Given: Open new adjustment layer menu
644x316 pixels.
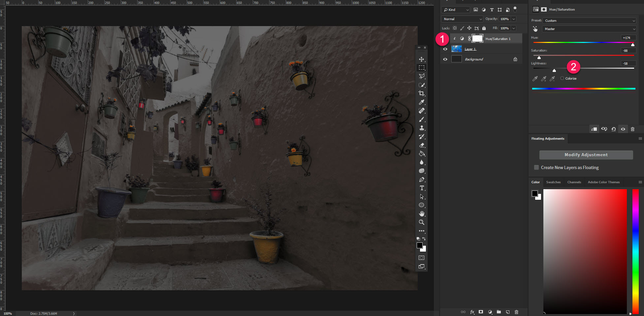Looking at the screenshot, I should click(490, 312).
